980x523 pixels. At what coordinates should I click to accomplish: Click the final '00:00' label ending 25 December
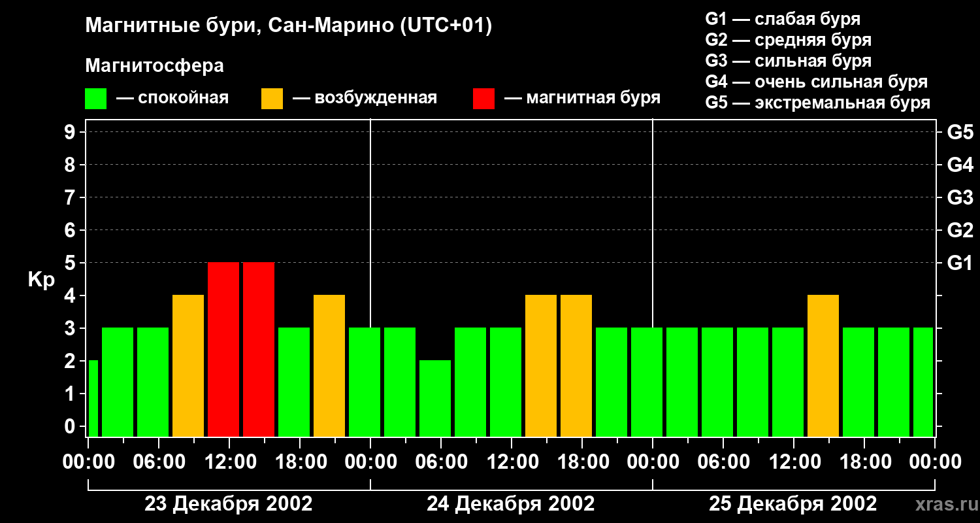pyautogui.click(x=935, y=462)
